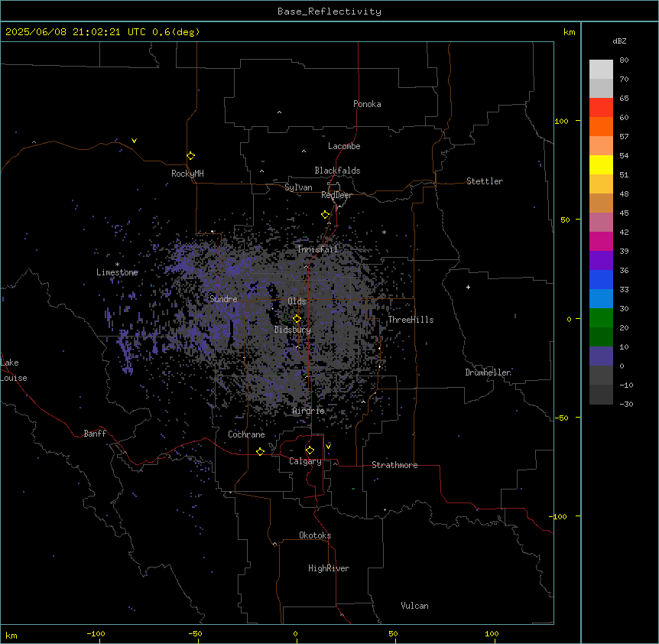
Task: Click the HighRiver city label
Action: pos(329,568)
